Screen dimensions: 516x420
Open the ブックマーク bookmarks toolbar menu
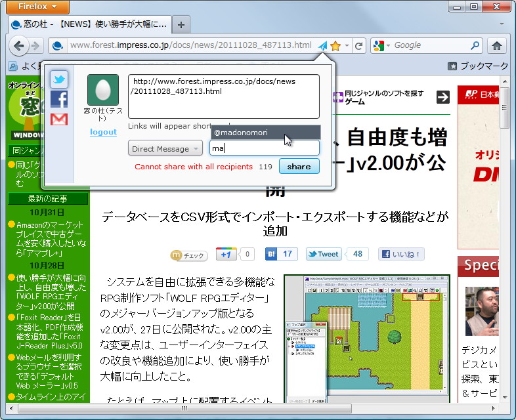tap(478, 66)
